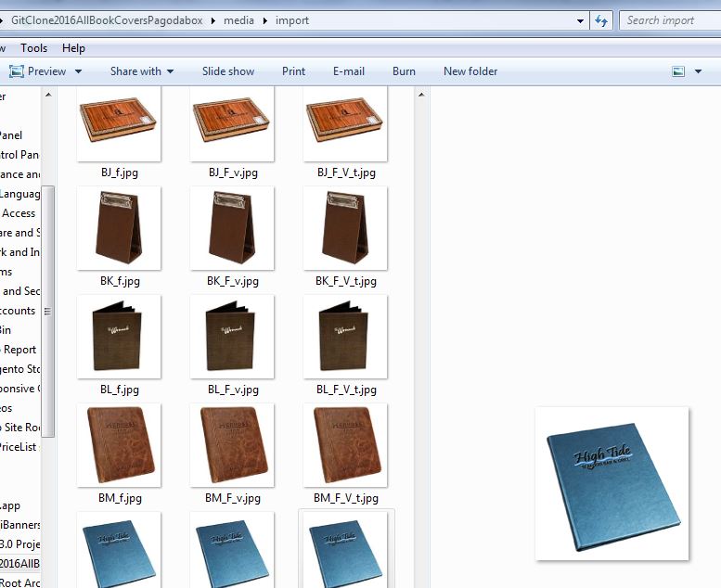Select counts item in navigation pane
This screenshot has height=588, width=721.
coord(18,311)
